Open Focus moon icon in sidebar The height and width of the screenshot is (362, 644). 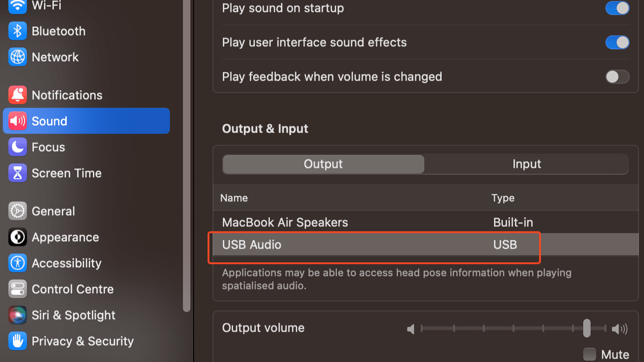click(x=18, y=147)
